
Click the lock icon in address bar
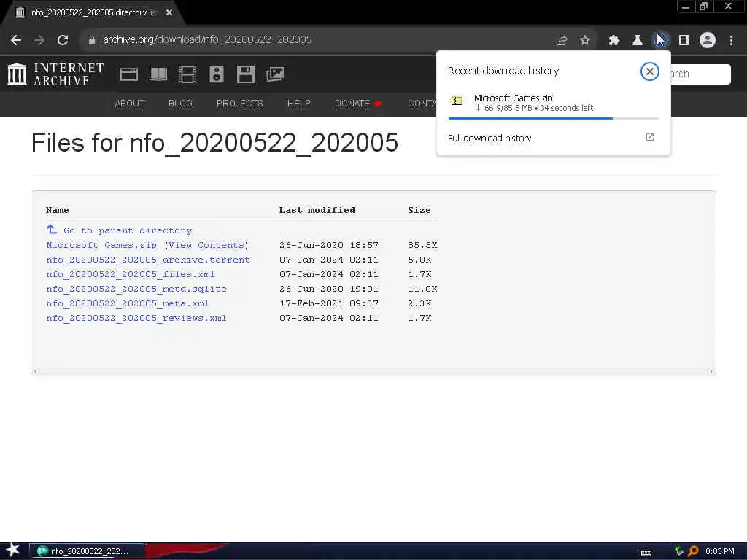91,40
